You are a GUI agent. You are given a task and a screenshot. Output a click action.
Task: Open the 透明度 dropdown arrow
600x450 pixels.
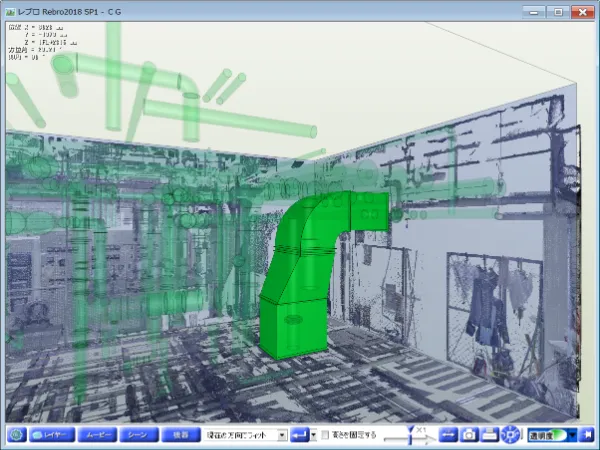[572, 435]
